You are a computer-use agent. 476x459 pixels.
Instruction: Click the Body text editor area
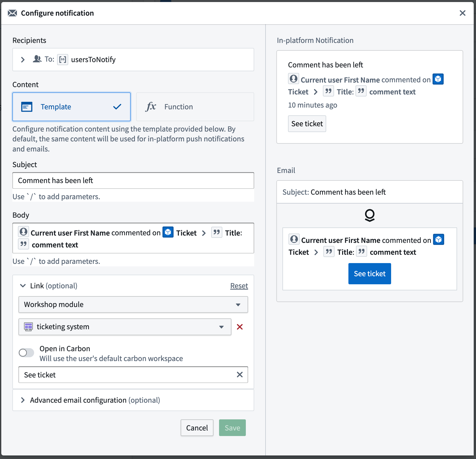[133, 238]
